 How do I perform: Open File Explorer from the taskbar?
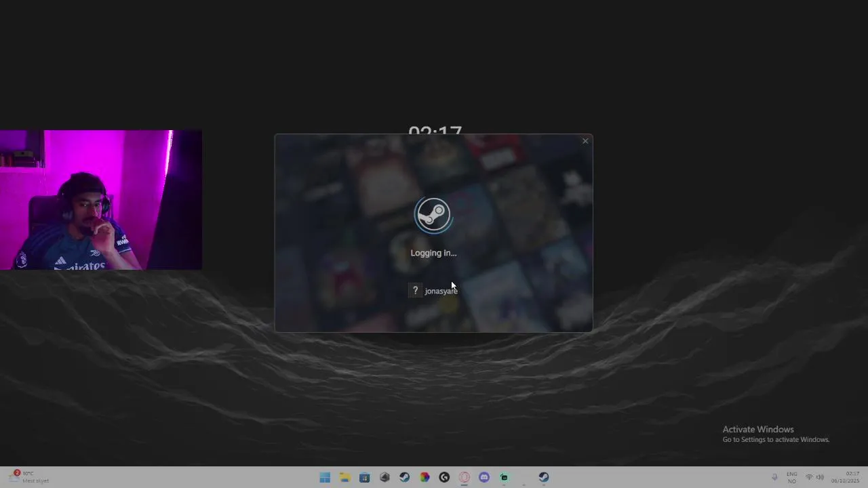pyautogui.click(x=344, y=477)
